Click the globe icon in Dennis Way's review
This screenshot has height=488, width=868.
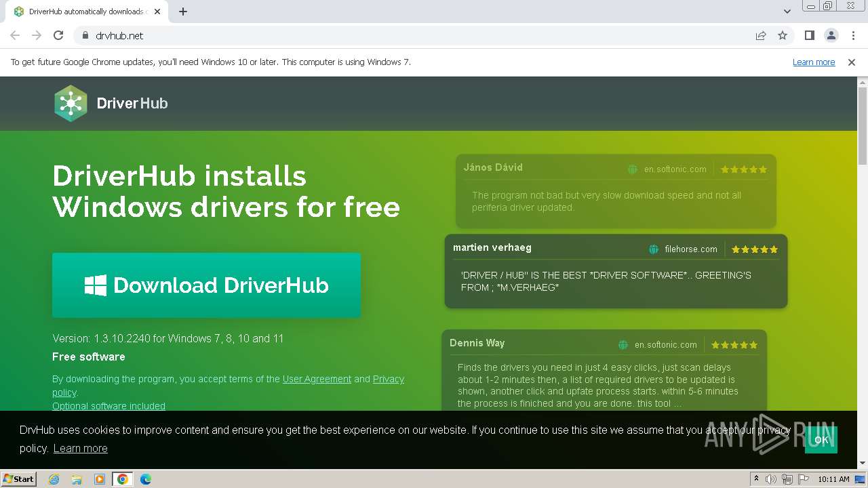point(623,345)
